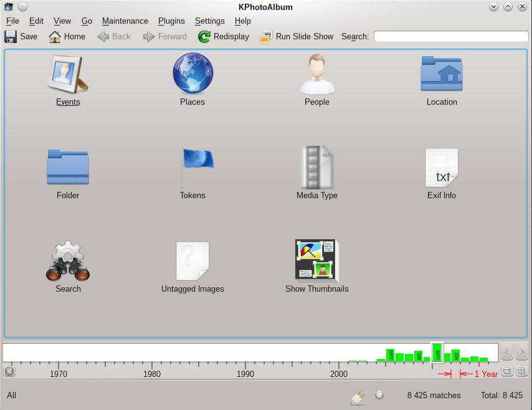The width and height of the screenshot is (532, 410).
Task: Open the Go menu
Action: click(87, 21)
